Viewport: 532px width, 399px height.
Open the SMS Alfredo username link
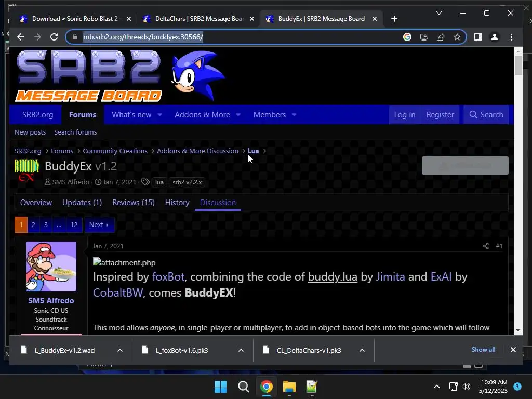click(x=51, y=301)
